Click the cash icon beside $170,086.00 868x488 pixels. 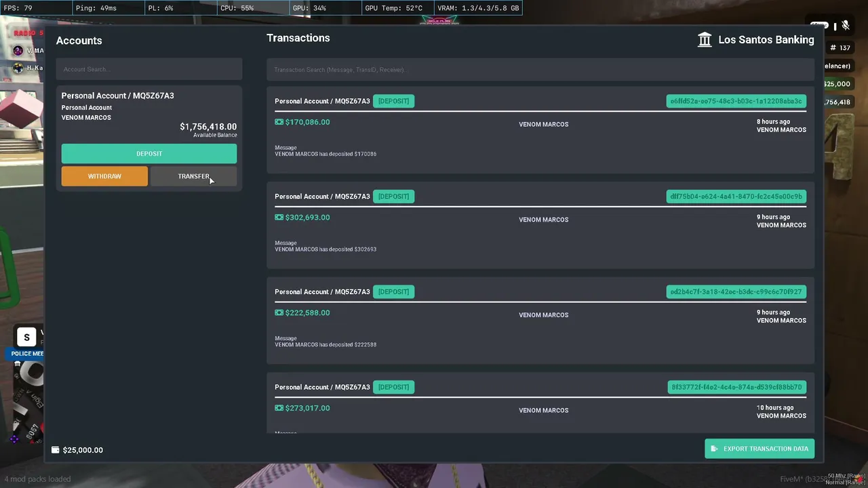point(279,122)
